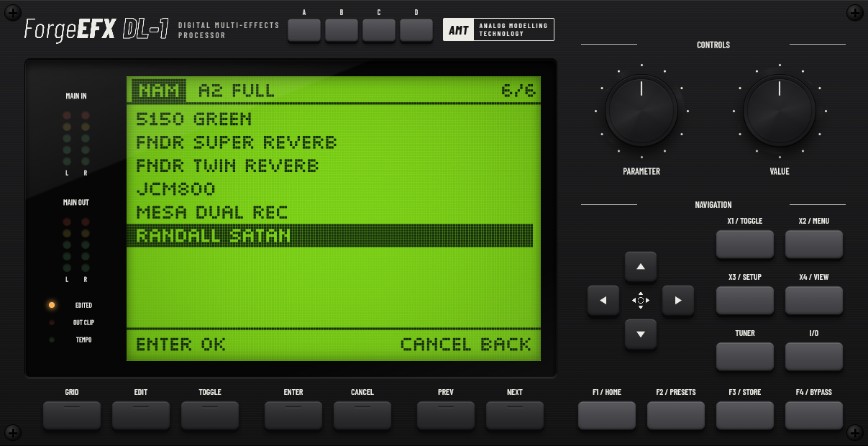Open F2 / PRESETS
Image resolution: width=868 pixels, height=446 pixels.
(x=676, y=416)
